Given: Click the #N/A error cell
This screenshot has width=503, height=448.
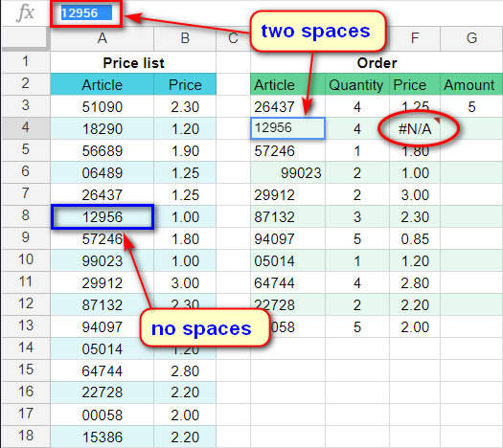Looking at the screenshot, I should point(415,129).
